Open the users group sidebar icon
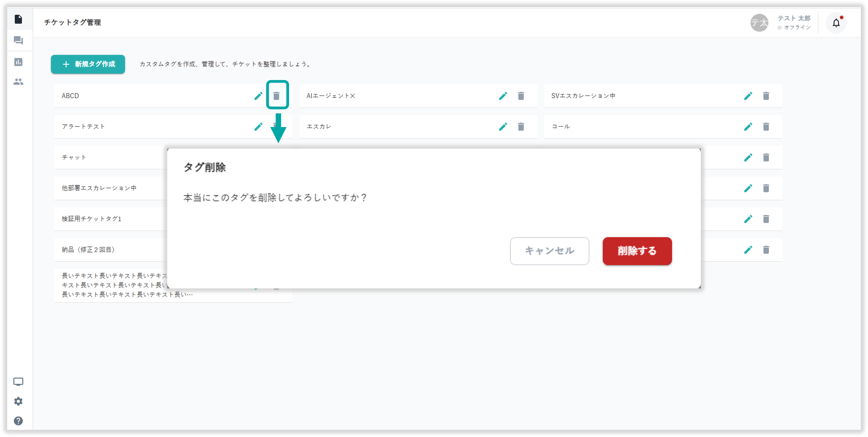This screenshot has height=437, width=868. [18, 82]
